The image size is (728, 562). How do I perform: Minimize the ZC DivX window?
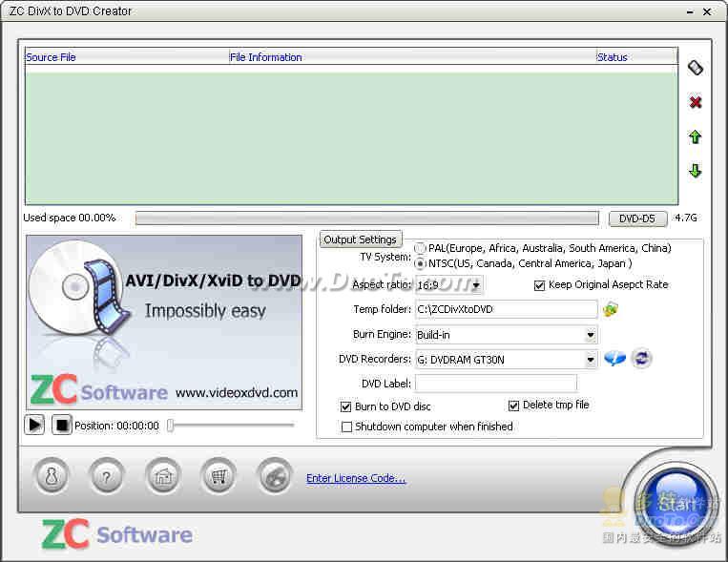(691, 11)
